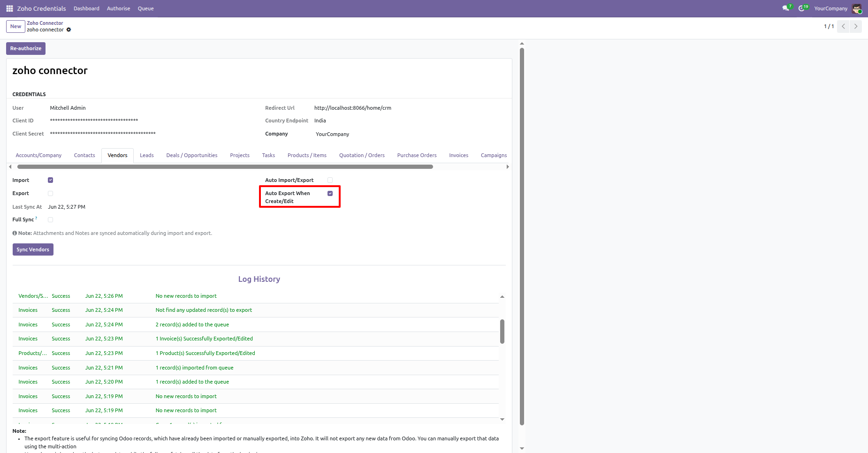Click the Mitchell Admin user value
This screenshot has width=868, height=453.
coord(68,108)
